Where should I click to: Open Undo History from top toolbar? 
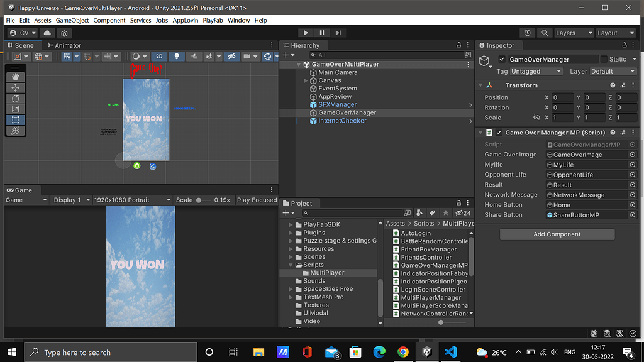pos(527,33)
